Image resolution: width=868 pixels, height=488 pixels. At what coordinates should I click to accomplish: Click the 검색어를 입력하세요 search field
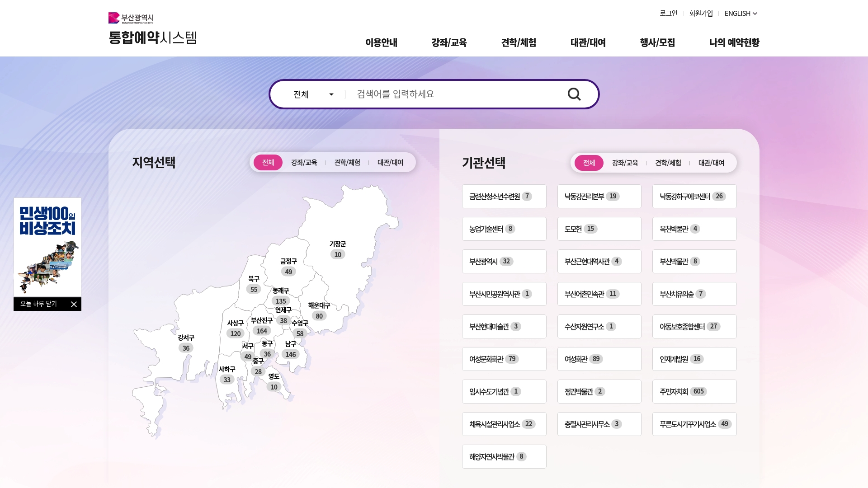point(457,94)
